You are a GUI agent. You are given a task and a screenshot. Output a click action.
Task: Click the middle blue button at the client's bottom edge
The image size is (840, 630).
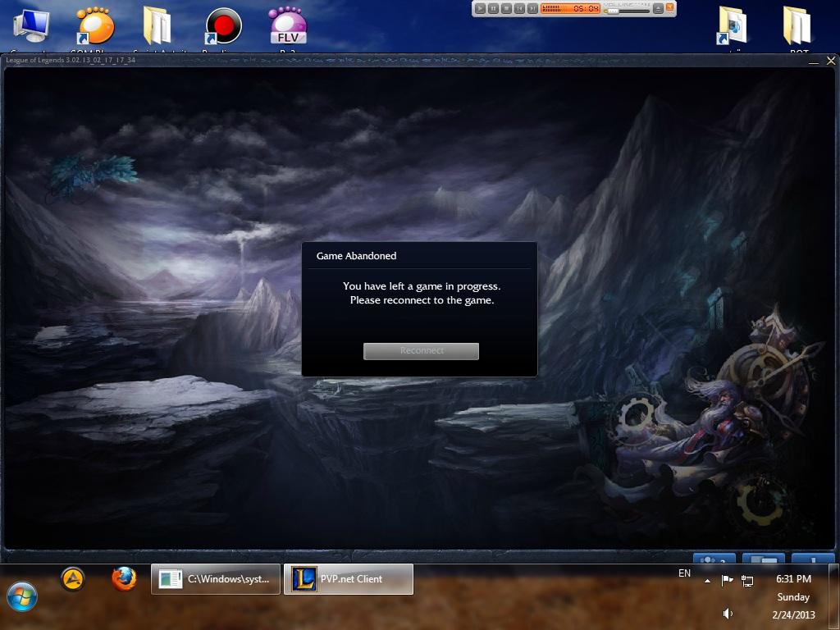pyautogui.click(x=764, y=558)
